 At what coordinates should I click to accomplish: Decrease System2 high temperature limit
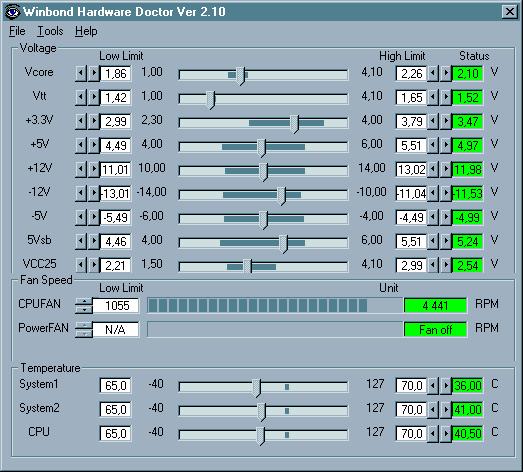pyautogui.click(x=433, y=410)
